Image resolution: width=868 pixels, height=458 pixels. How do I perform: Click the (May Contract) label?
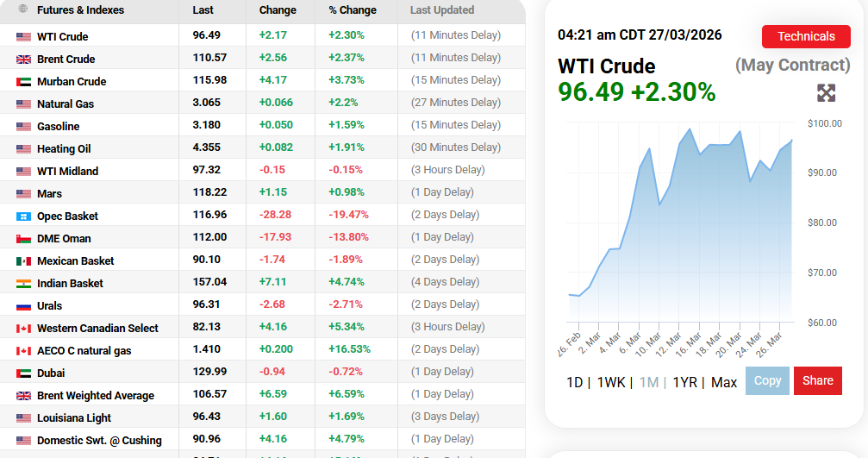[792, 65]
